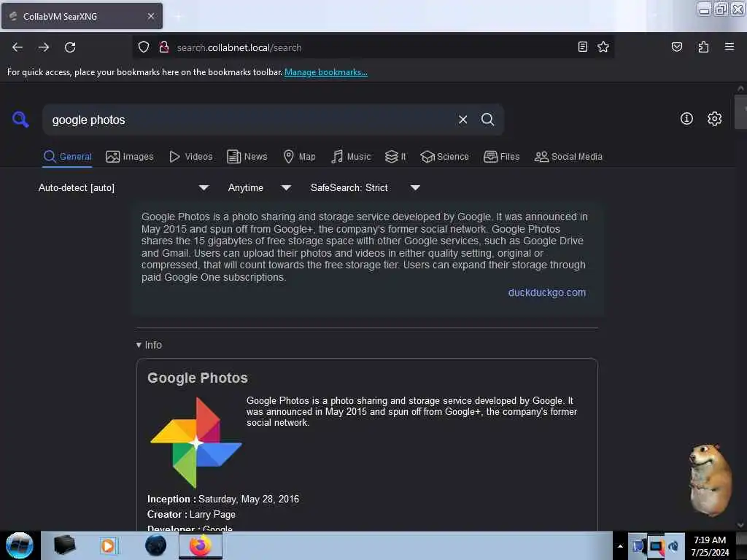Open the black box taskbar icon

(64, 545)
